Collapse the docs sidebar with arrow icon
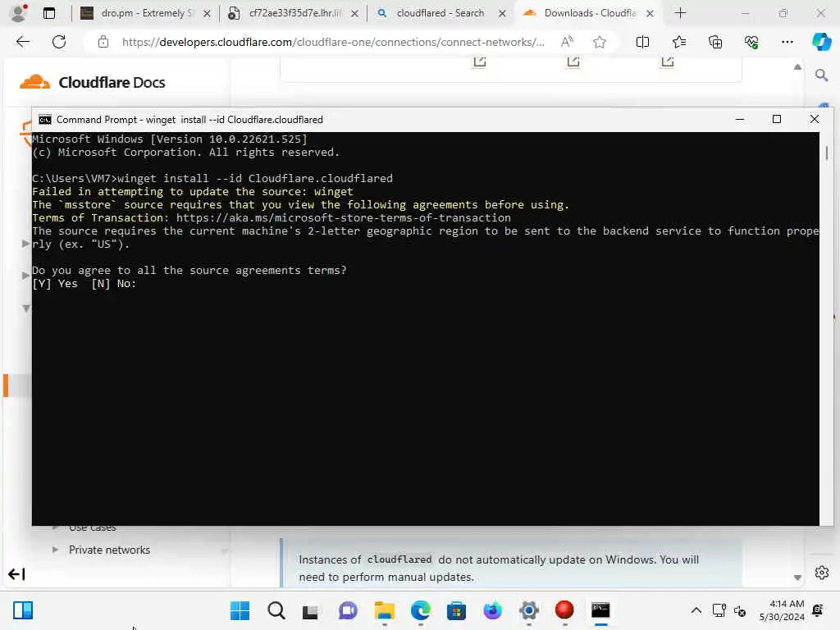Image resolution: width=840 pixels, height=630 pixels. (x=16, y=574)
